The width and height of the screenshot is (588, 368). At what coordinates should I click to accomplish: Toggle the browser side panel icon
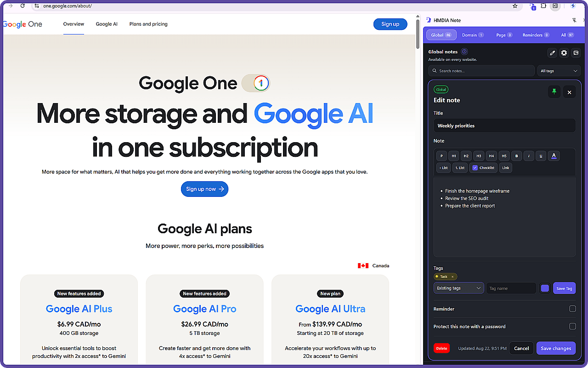coord(555,6)
